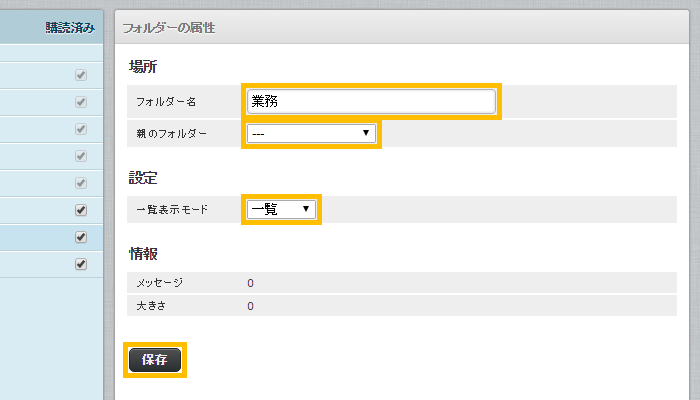The width and height of the screenshot is (700, 400).
Task: Expand the 一覧表示モード dropdown
Action: point(281,209)
